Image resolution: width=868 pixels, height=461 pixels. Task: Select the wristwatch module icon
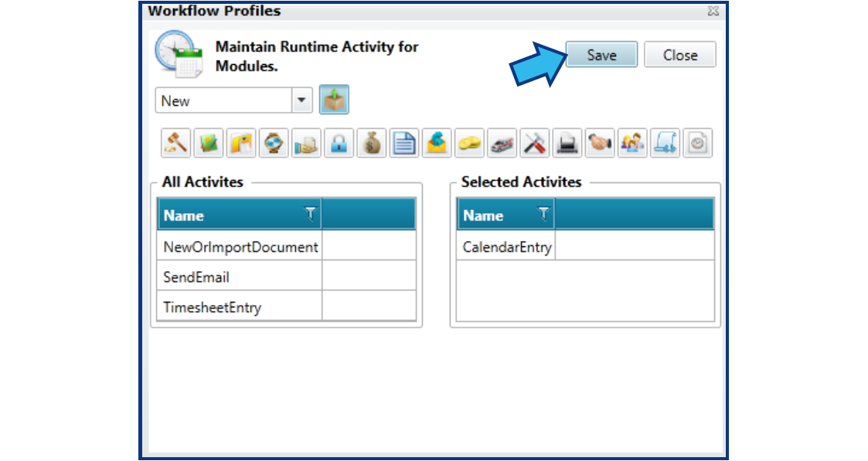coord(274,143)
